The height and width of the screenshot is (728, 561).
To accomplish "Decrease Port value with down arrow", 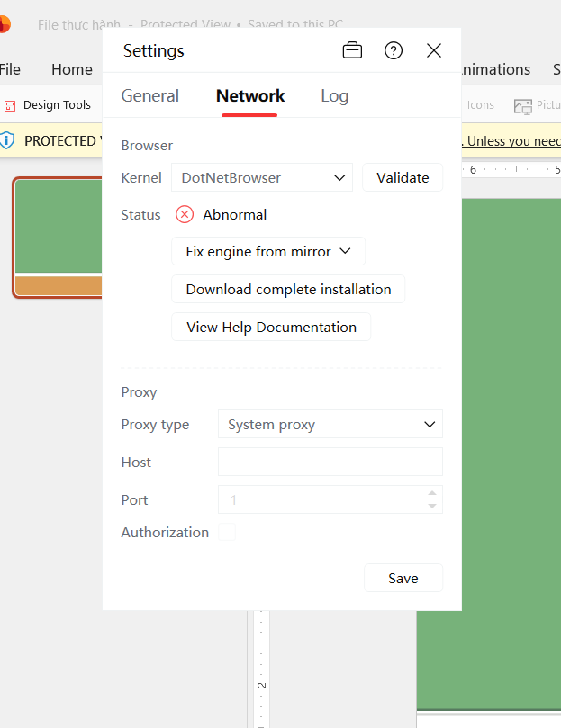I will click(x=432, y=506).
